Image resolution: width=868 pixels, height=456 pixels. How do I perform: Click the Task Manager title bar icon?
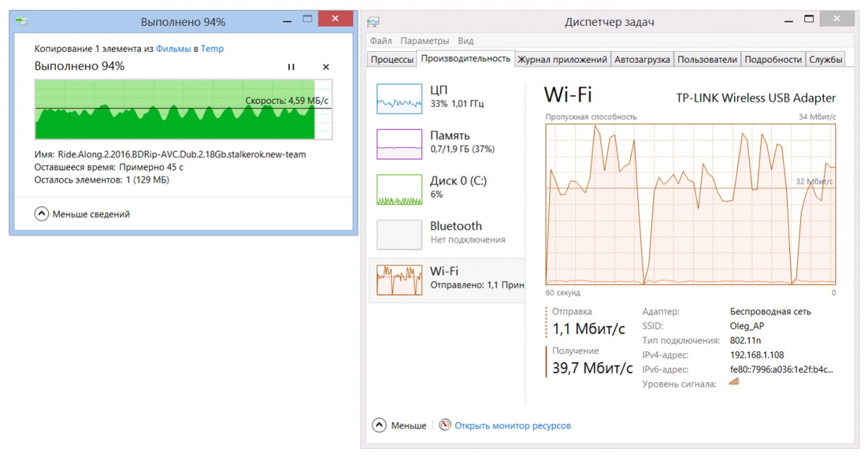[373, 22]
